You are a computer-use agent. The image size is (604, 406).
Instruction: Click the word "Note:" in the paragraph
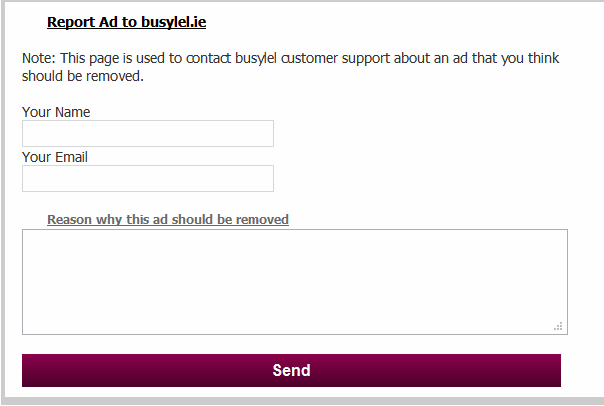pos(39,58)
